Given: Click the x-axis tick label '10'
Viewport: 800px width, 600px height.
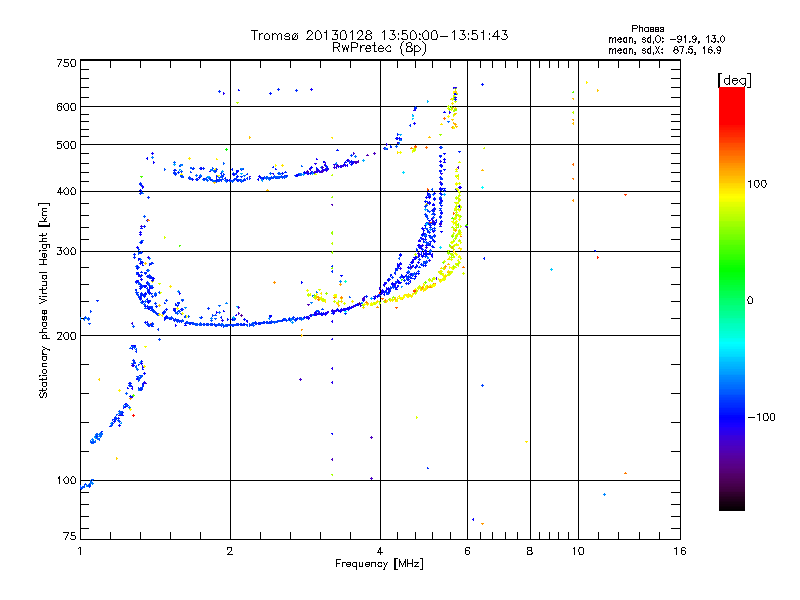Looking at the screenshot, I should point(578,551).
